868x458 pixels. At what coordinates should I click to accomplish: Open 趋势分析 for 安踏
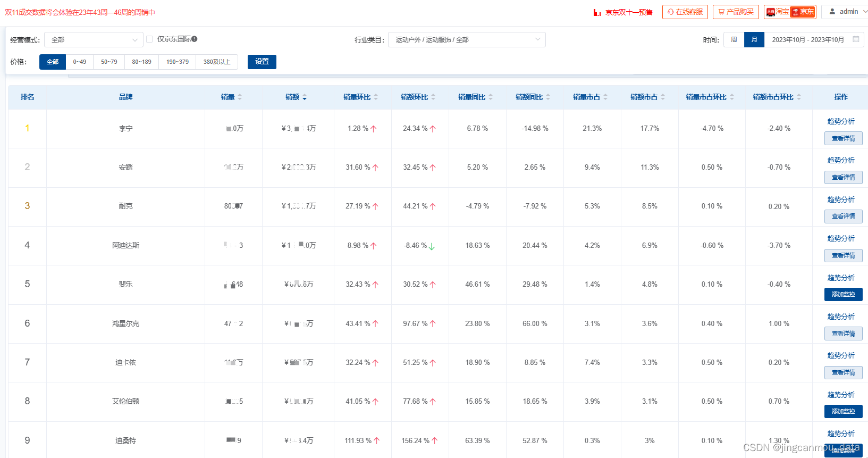841,160
